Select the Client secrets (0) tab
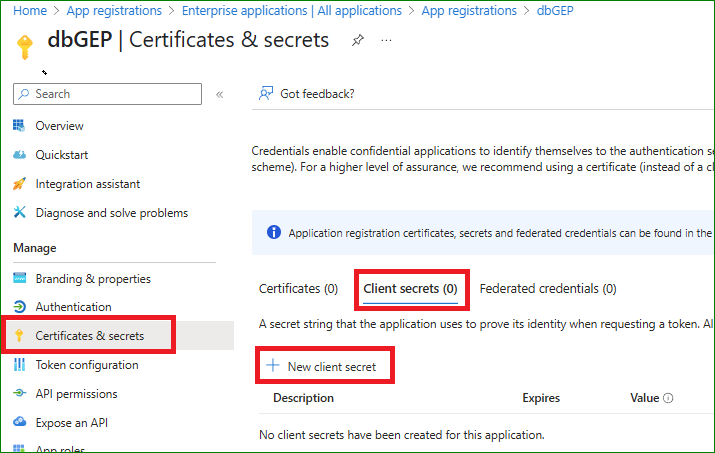This screenshot has width=715, height=453. 410,289
